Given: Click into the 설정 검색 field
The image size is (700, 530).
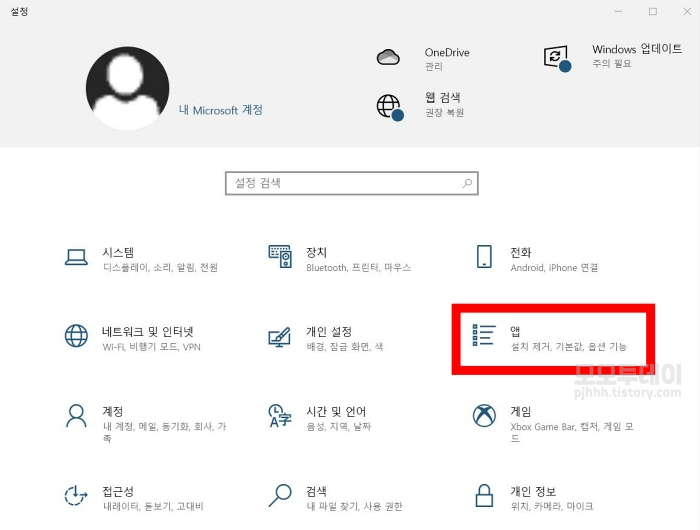Looking at the screenshot, I should tap(352, 183).
